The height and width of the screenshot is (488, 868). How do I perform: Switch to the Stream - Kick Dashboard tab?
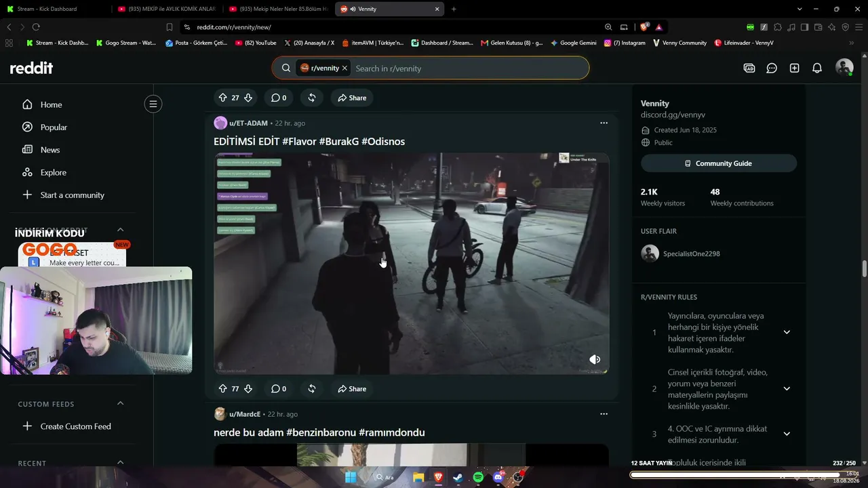click(x=53, y=9)
